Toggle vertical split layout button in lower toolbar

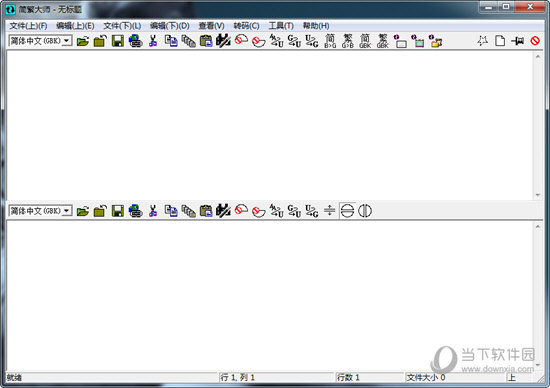click(365, 211)
